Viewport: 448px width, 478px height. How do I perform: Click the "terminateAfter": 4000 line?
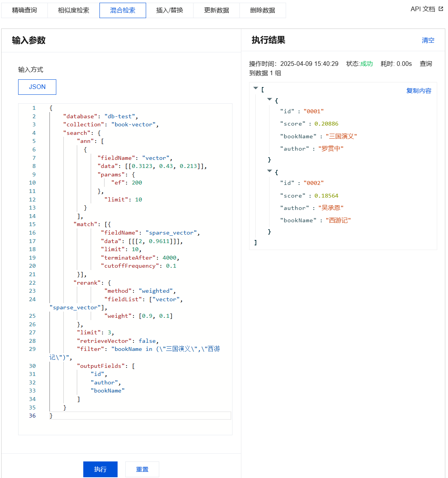click(x=140, y=258)
